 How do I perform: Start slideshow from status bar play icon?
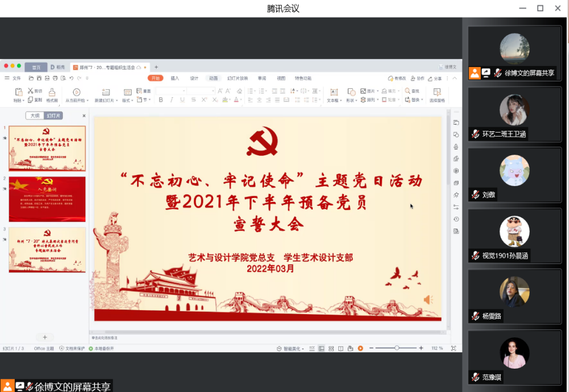[x=361, y=348]
